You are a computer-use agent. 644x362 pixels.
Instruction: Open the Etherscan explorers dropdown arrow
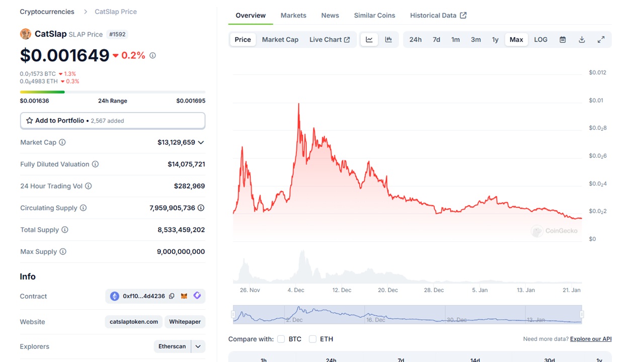(x=198, y=346)
